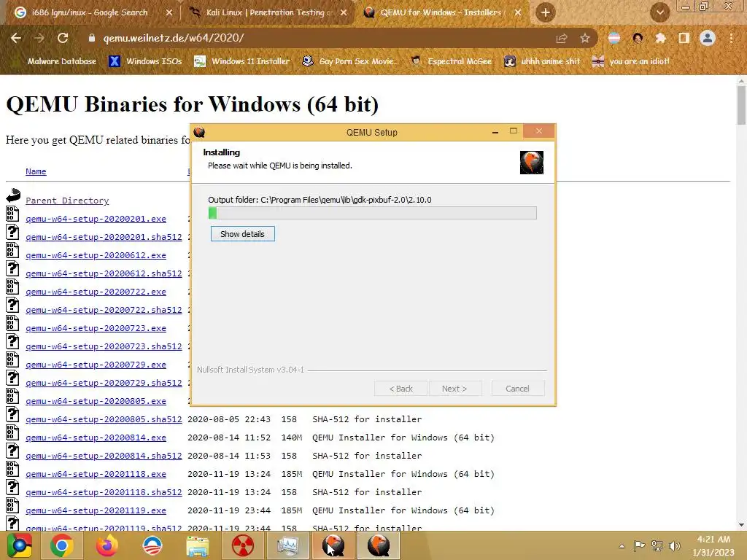Show hidden system tray icons
This screenshot has width=747, height=560.
click(x=622, y=546)
